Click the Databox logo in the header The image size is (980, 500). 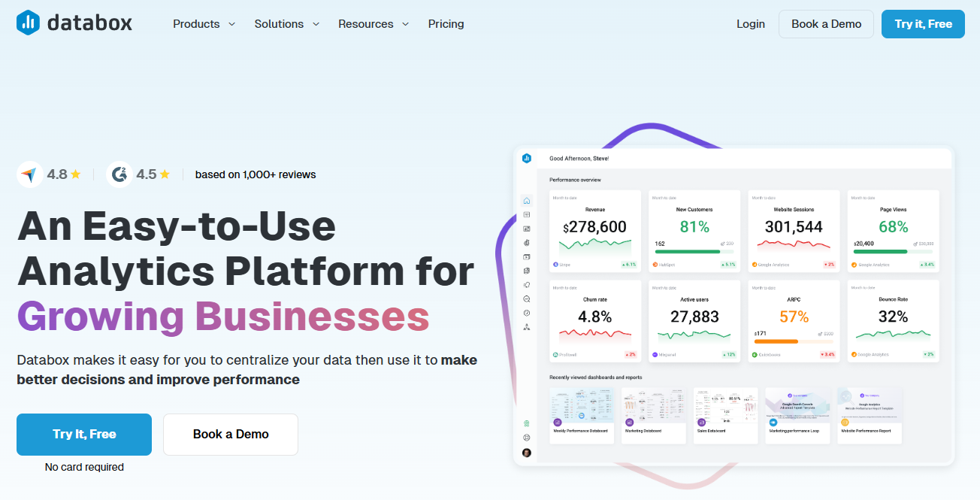click(x=74, y=23)
